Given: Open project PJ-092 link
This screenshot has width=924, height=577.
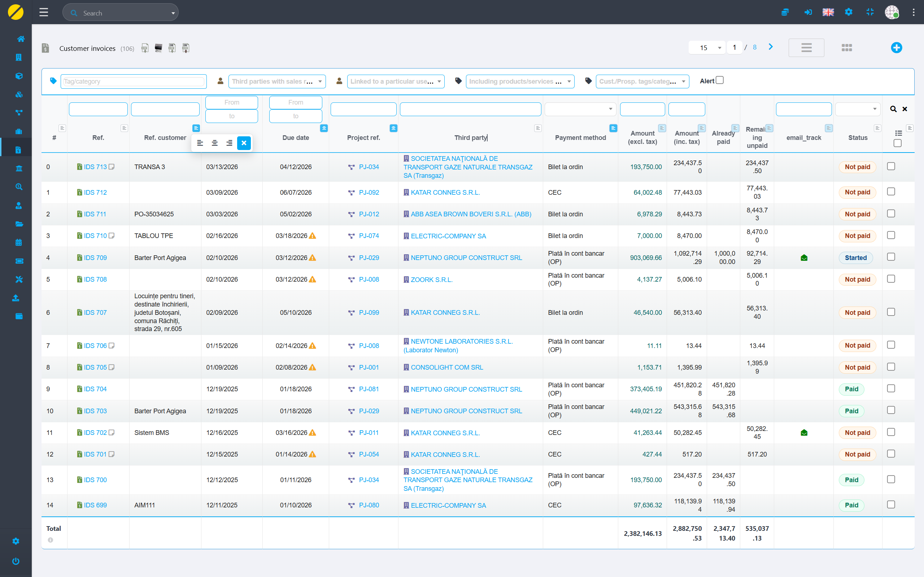Looking at the screenshot, I should tap(369, 192).
